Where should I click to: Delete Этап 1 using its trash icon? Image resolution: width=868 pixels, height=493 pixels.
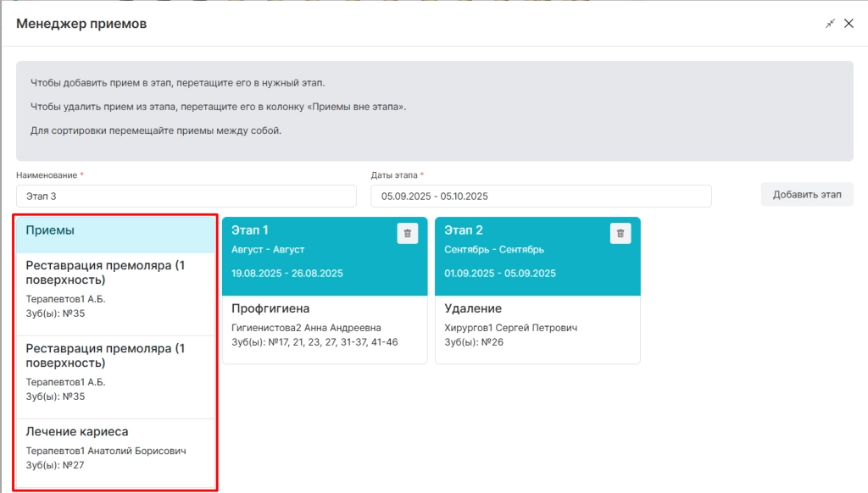[408, 234]
